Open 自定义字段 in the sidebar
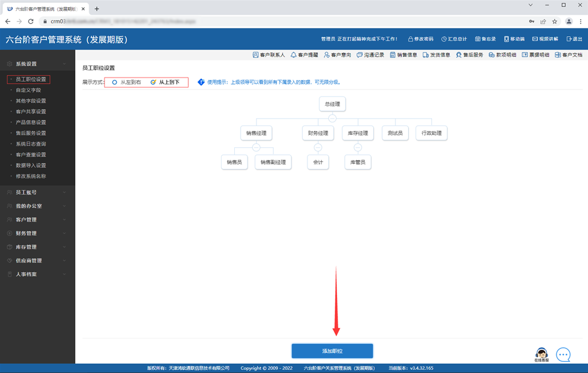 [x=28, y=90]
